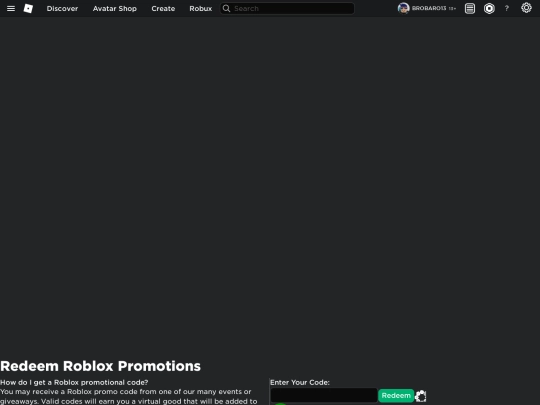
Task: Click the promotional code question text
Action: coord(74,382)
